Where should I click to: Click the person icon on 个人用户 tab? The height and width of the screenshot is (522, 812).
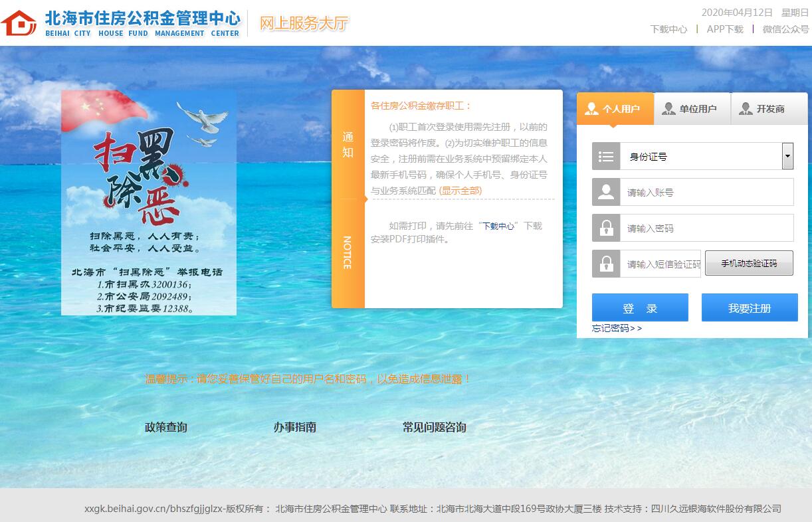pos(591,109)
